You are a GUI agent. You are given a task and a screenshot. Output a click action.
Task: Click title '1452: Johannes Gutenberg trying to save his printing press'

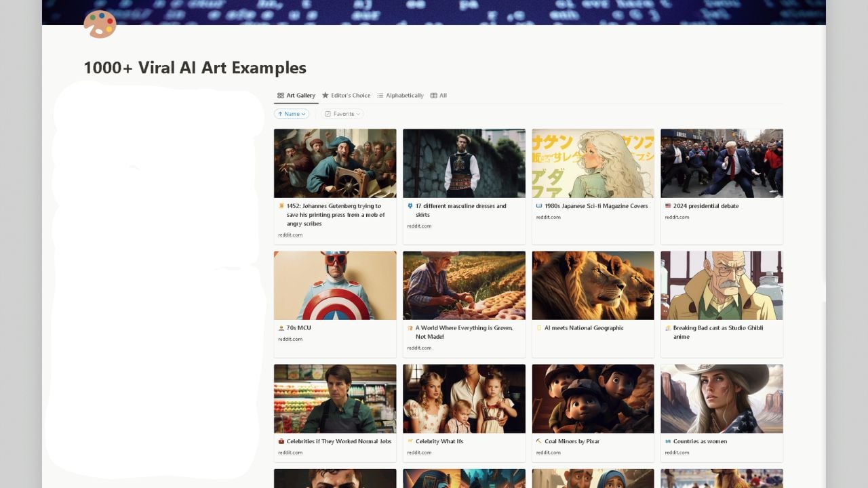point(336,215)
